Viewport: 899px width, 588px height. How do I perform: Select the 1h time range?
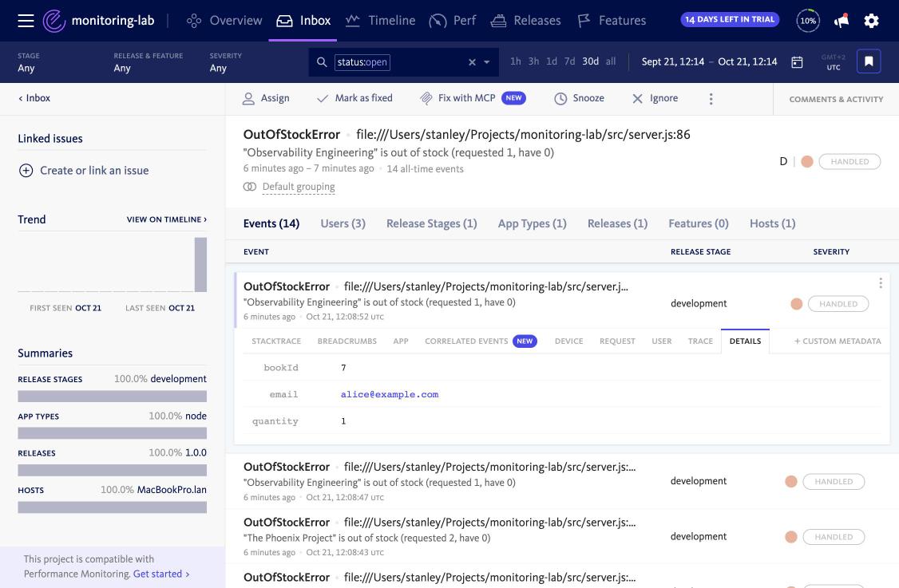tap(516, 61)
